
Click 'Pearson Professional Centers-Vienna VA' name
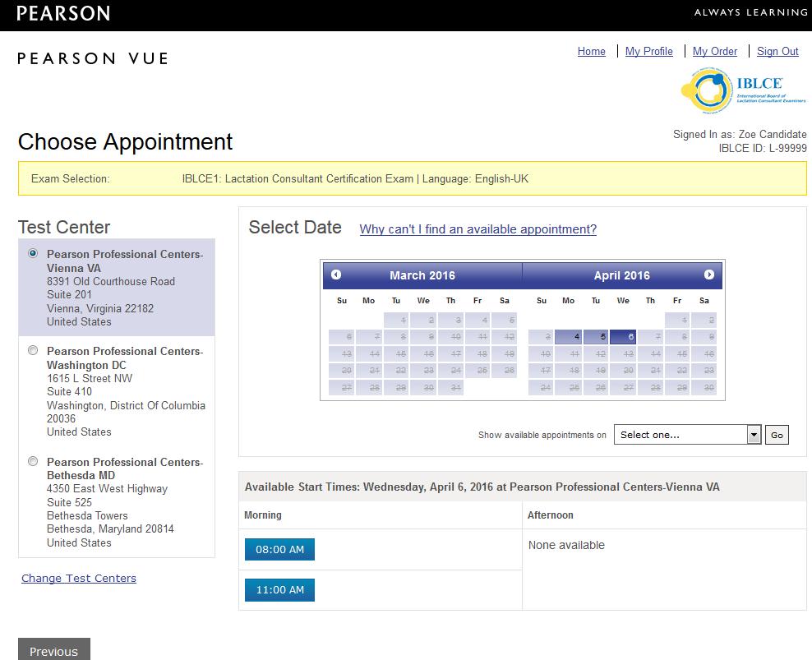[125, 261]
